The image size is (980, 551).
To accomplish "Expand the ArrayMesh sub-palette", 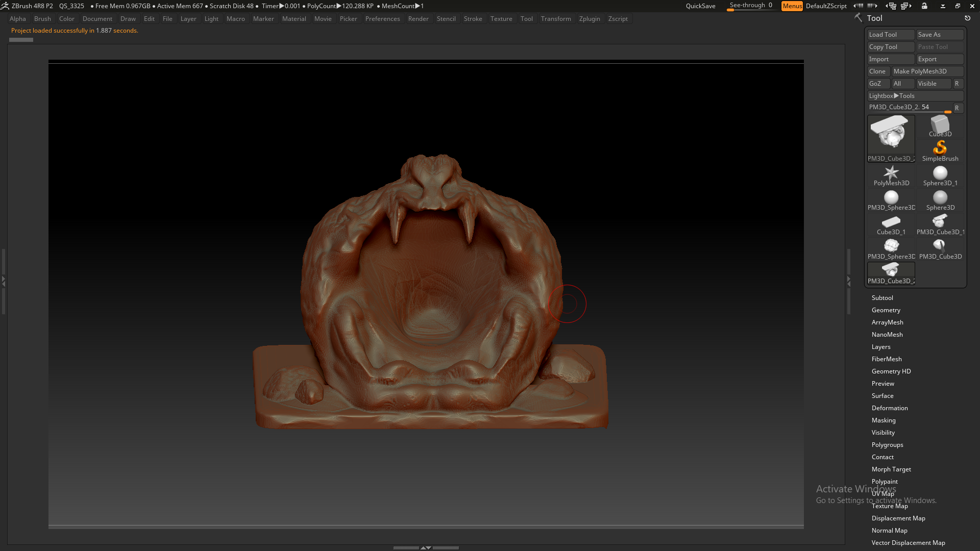I will click(x=887, y=322).
